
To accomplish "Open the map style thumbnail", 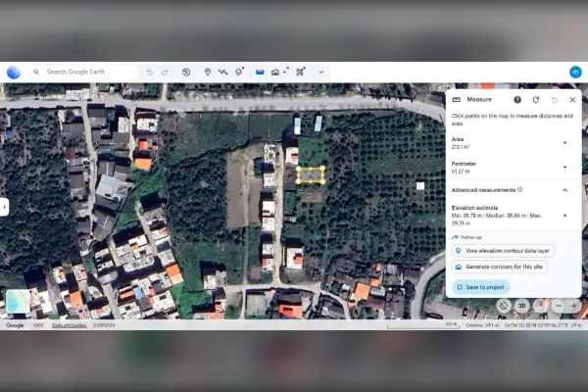I will (18, 301).
